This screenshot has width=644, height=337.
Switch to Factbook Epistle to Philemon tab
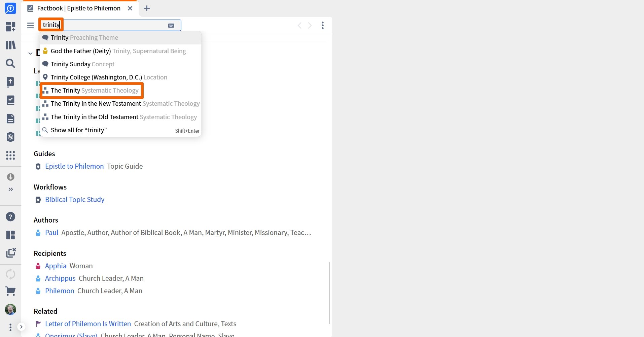[79, 8]
